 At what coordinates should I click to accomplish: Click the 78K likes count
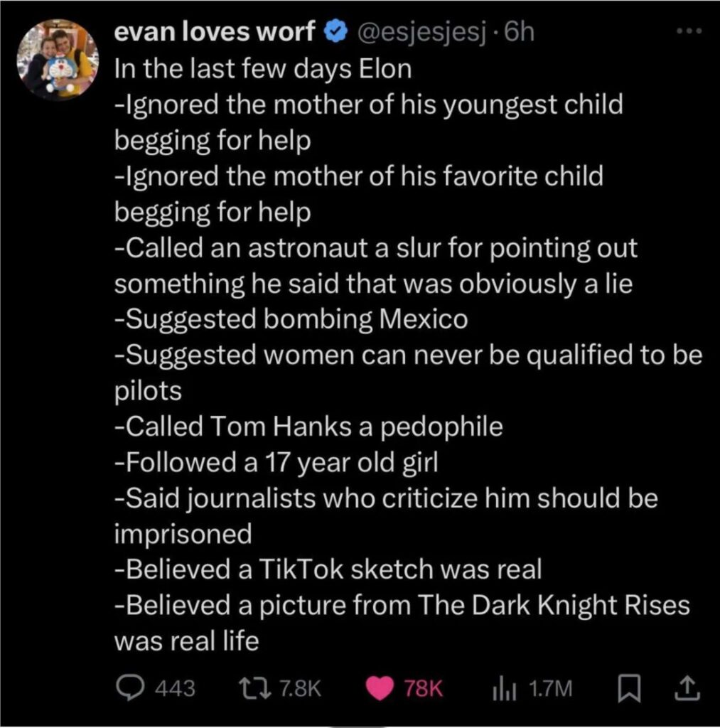pos(424,688)
